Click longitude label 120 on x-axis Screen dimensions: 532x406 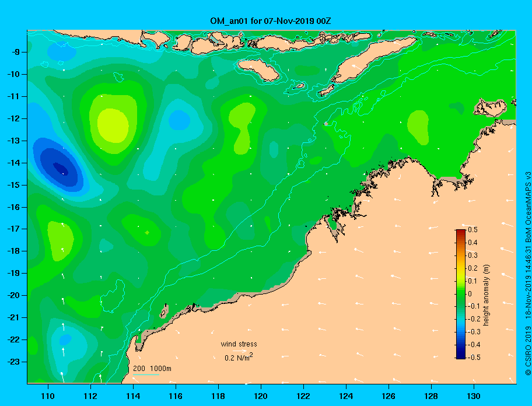click(261, 396)
